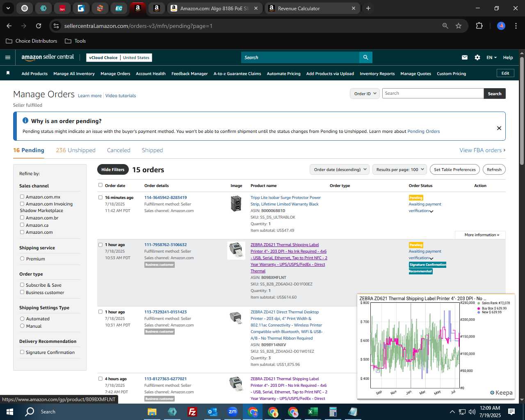Open Outlook from the taskbar
The height and width of the screenshot is (420, 525).
coord(212,412)
